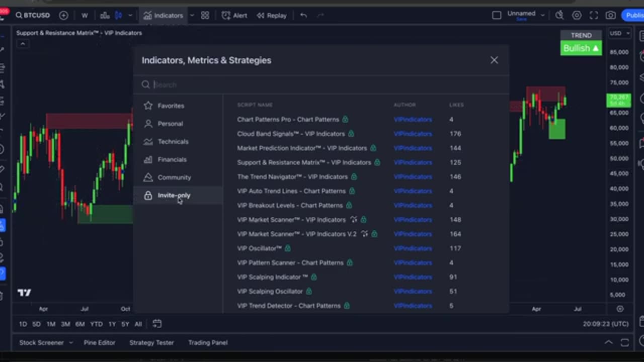Select the YTD date range
Viewport: 644px width, 362px height.
pos(96,324)
